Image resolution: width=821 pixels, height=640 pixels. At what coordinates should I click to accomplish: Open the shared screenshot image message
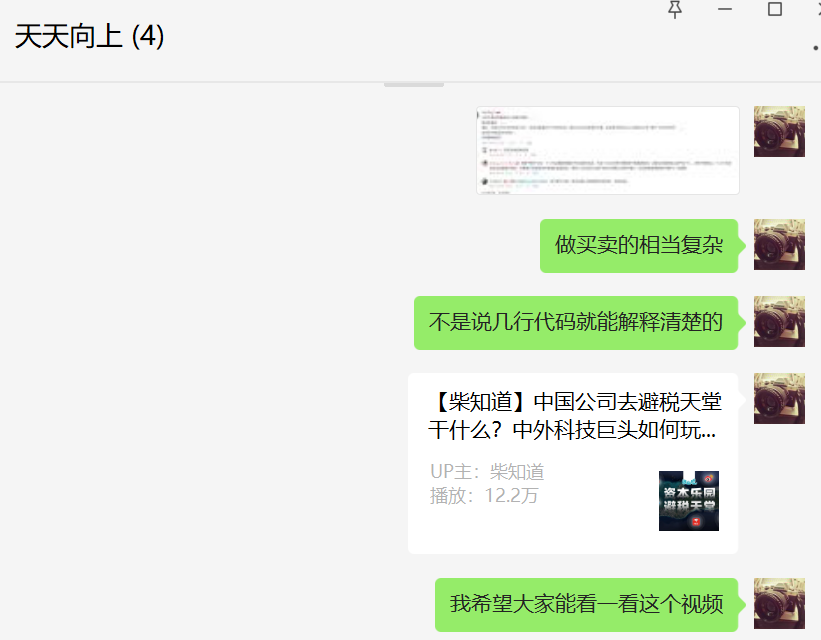pos(607,150)
